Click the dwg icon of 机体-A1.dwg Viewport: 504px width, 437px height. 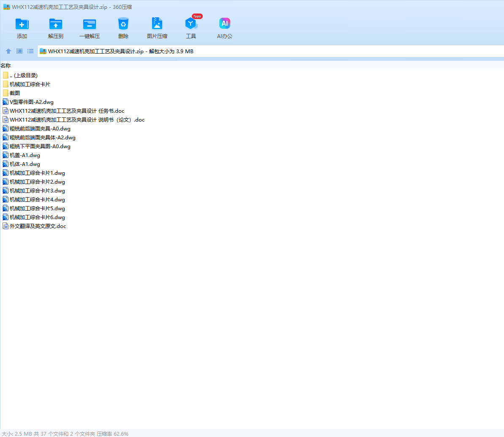5,164
